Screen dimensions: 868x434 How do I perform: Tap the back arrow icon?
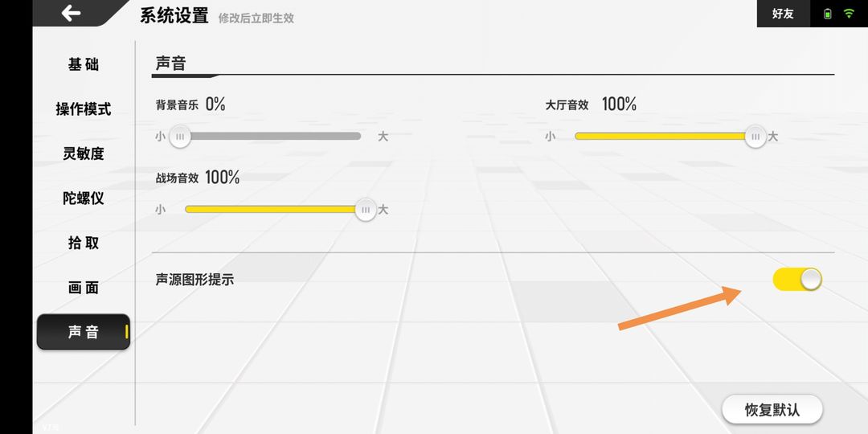coord(71,13)
